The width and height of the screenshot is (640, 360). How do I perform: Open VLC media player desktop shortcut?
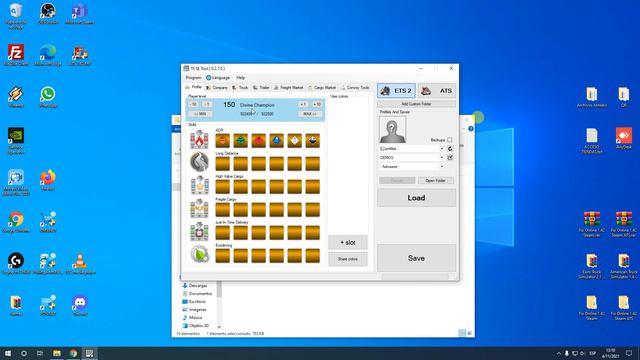80,263
